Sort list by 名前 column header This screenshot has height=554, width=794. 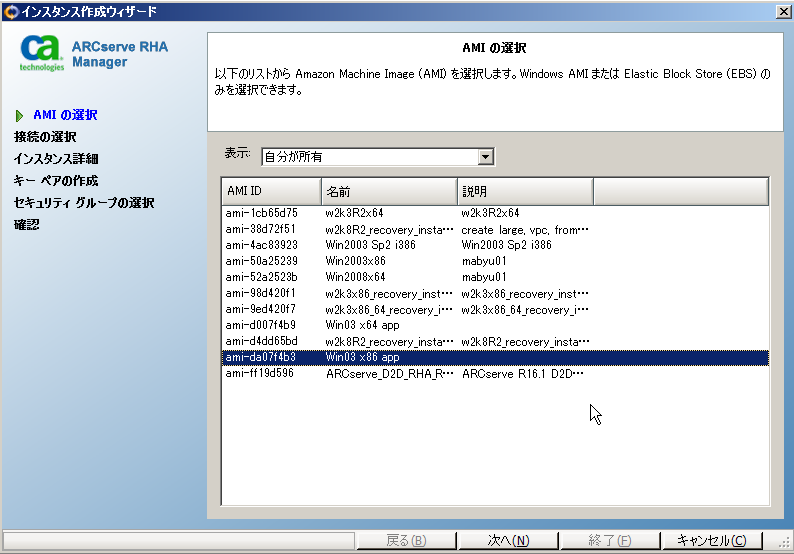389,191
